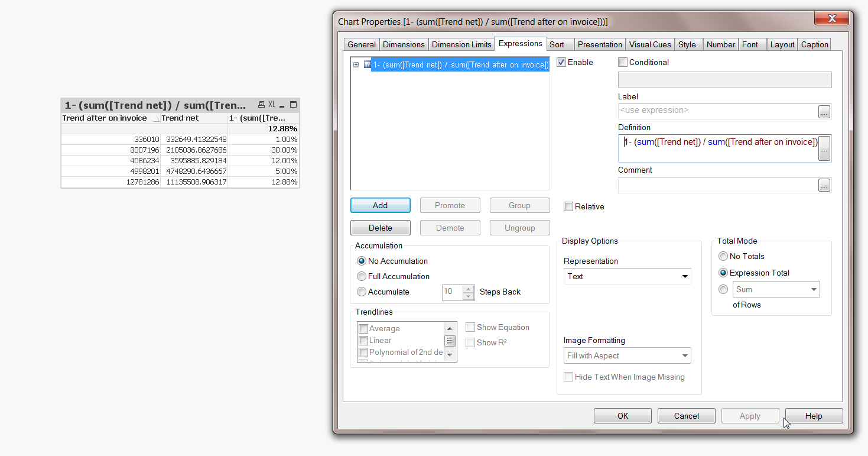Viewport: 868px width, 456px height.
Task: Click the expression column header in table
Action: click(264, 118)
